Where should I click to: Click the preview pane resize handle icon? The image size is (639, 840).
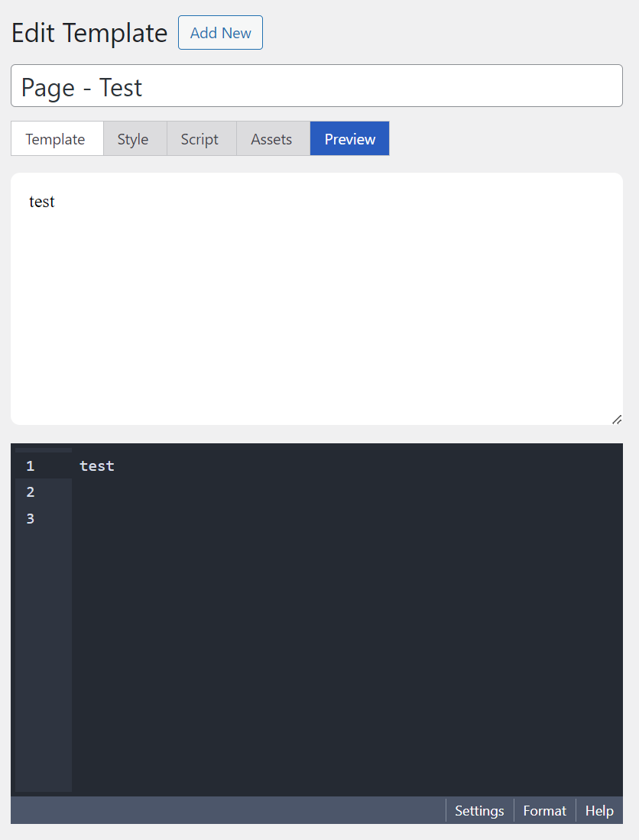point(617,420)
